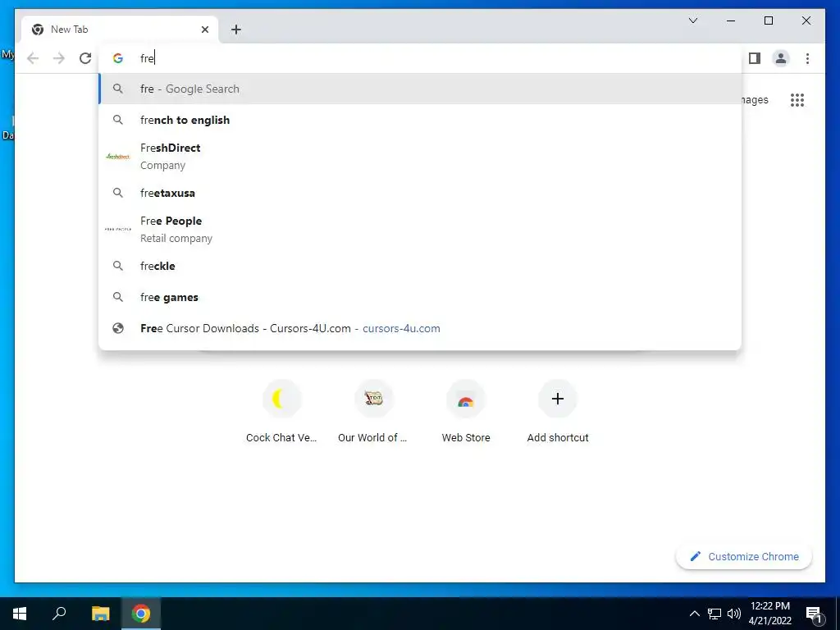Viewport: 840px width, 630px height.
Task: Click the FreshDirect logo thumbnail
Action: tap(118, 157)
